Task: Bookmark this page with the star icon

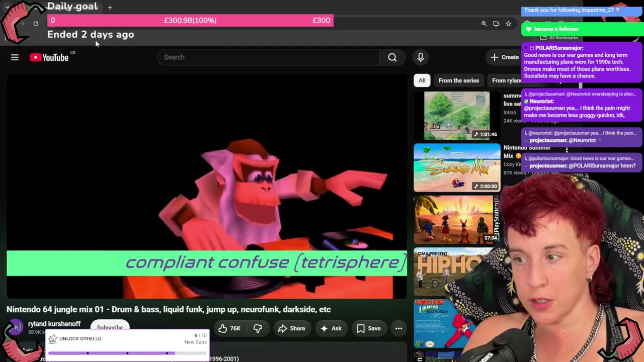Action: coord(508,24)
